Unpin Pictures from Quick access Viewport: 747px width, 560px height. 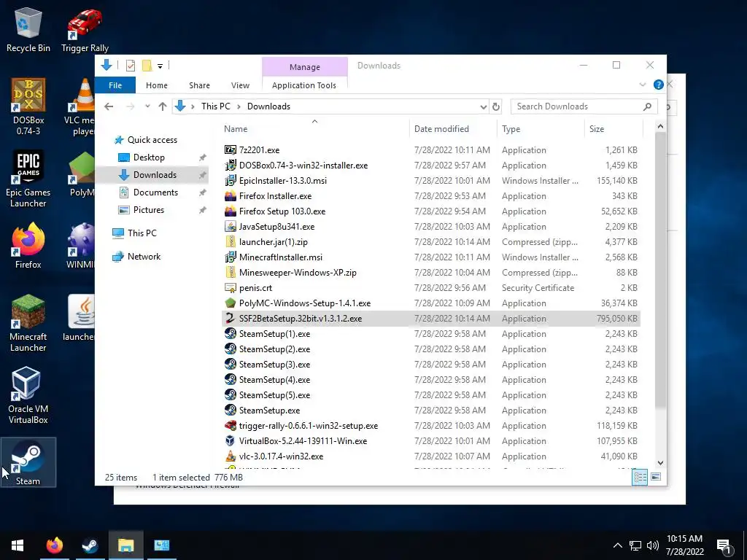tap(203, 210)
